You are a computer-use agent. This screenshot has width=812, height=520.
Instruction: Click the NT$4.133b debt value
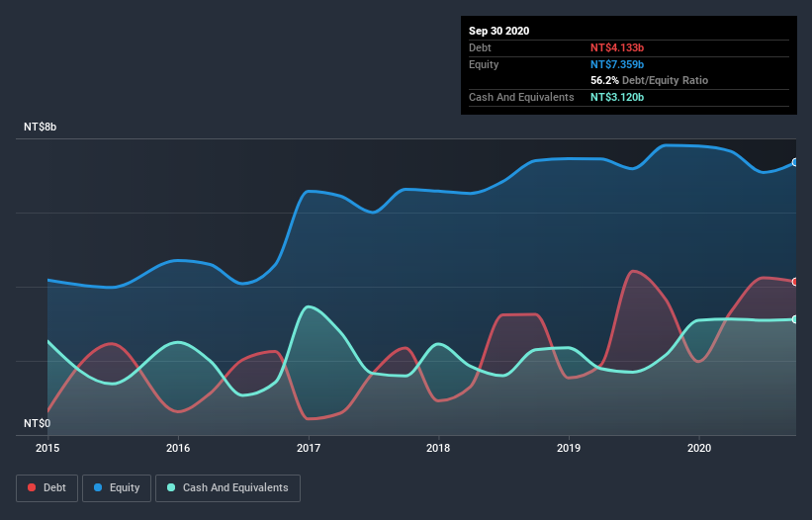click(x=617, y=48)
